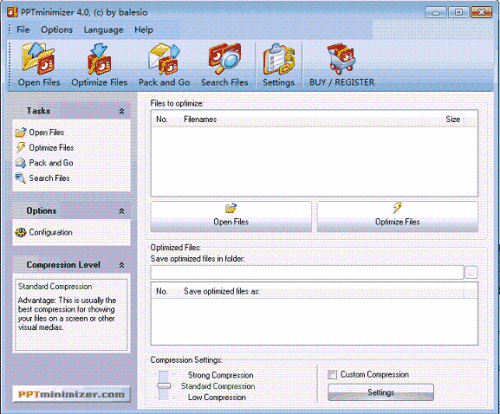This screenshot has height=414, width=500.
Task: Click the large Optimize Files button
Action: coord(397,216)
